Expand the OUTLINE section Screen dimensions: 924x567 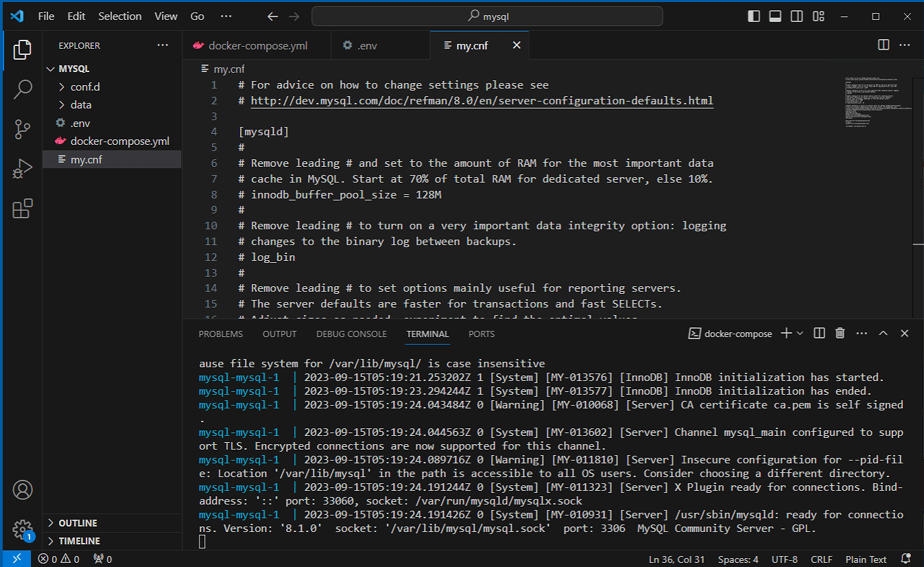click(x=78, y=523)
